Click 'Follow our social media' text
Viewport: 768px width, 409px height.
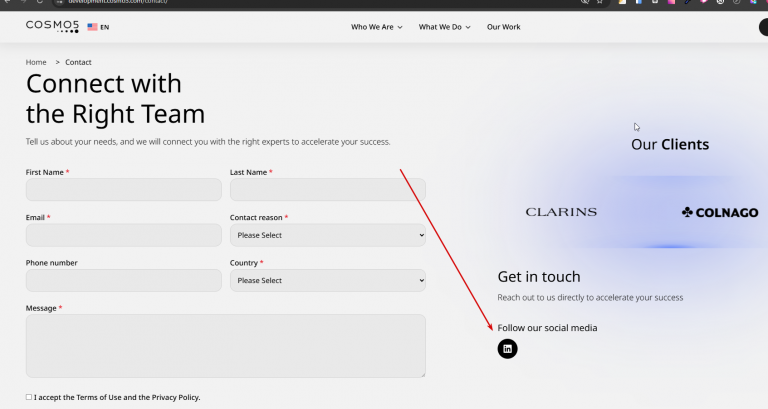(x=547, y=328)
